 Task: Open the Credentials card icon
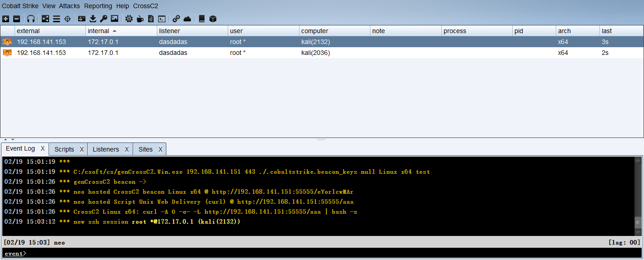click(82, 19)
